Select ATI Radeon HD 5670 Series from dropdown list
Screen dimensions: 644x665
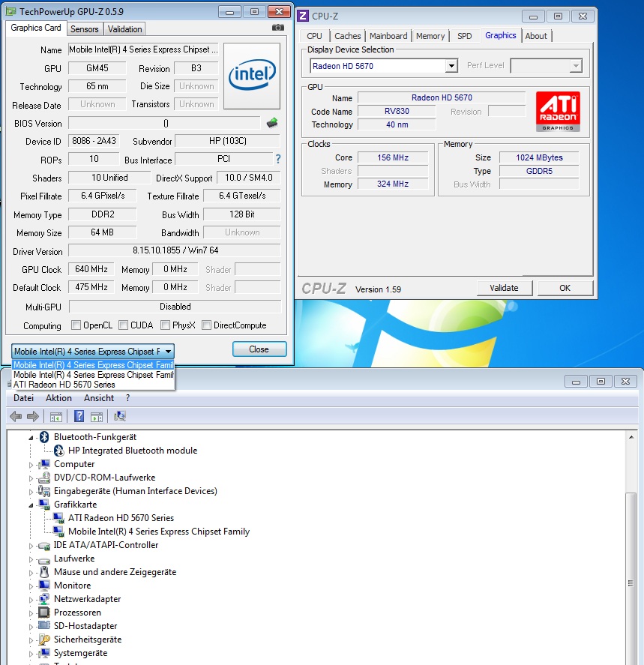point(93,385)
